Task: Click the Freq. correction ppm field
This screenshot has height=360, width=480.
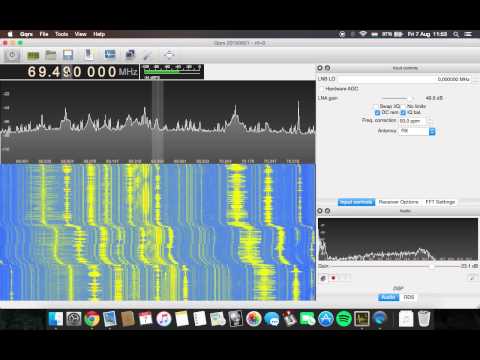Action: point(413,121)
